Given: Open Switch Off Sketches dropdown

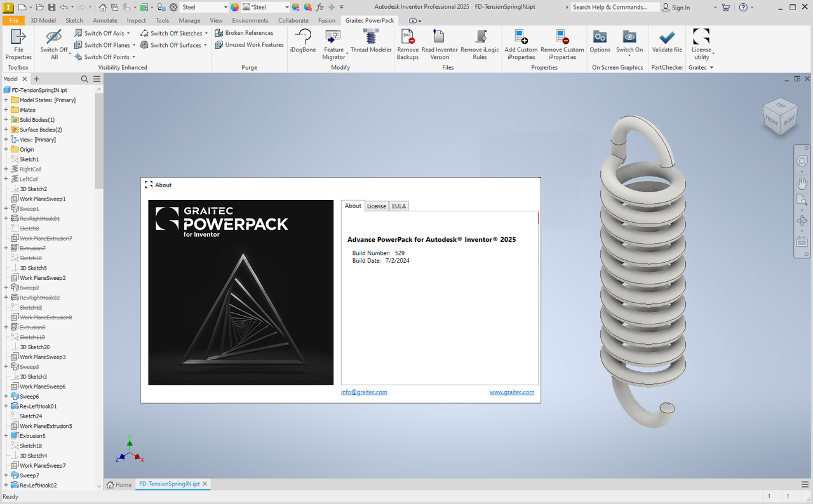Looking at the screenshot, I should tap(208, 33).
